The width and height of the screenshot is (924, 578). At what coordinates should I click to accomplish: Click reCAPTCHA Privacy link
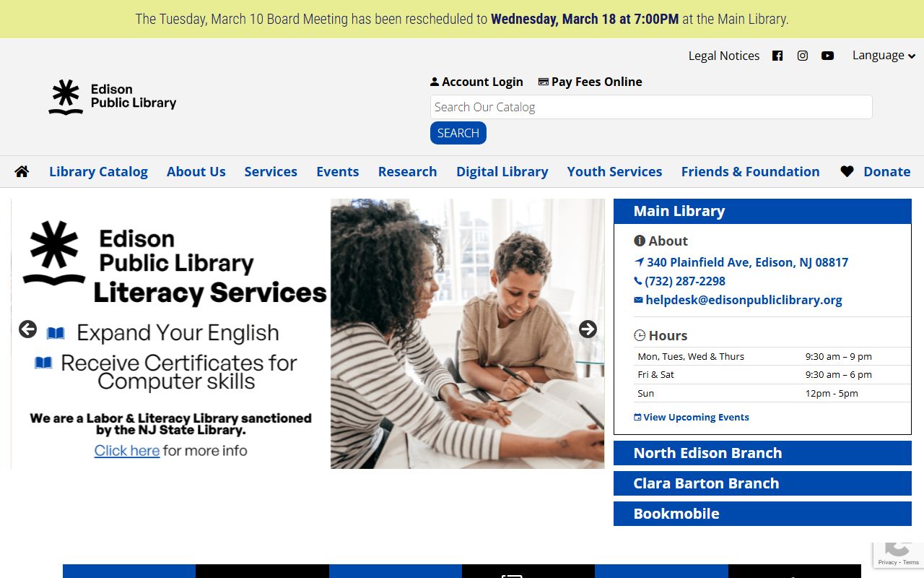(887, 562)
